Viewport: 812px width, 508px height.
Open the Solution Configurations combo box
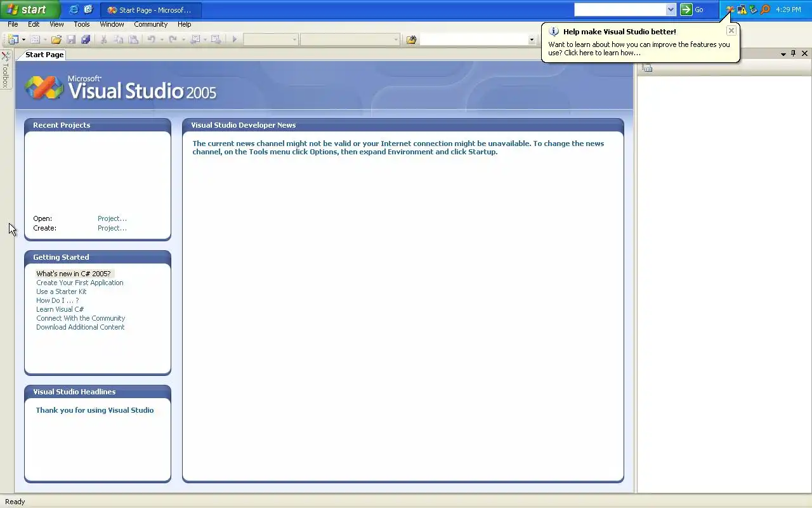tap(271, 39)
